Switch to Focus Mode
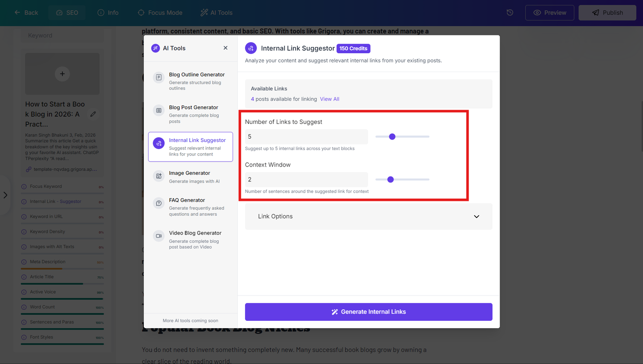Screen dimensions: 643x364 [160, 13]
